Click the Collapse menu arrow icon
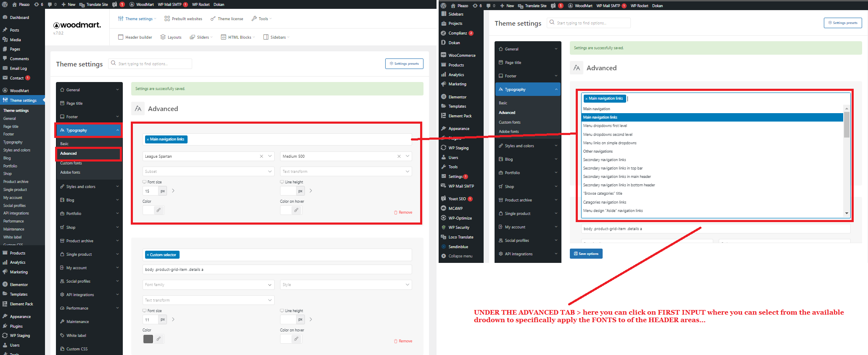 click(444, 256)
